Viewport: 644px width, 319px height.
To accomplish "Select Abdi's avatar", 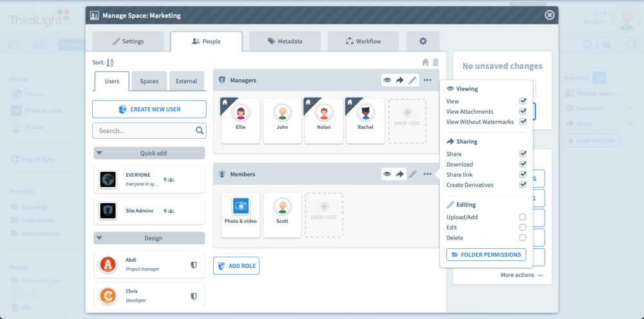I will (108, 264).
